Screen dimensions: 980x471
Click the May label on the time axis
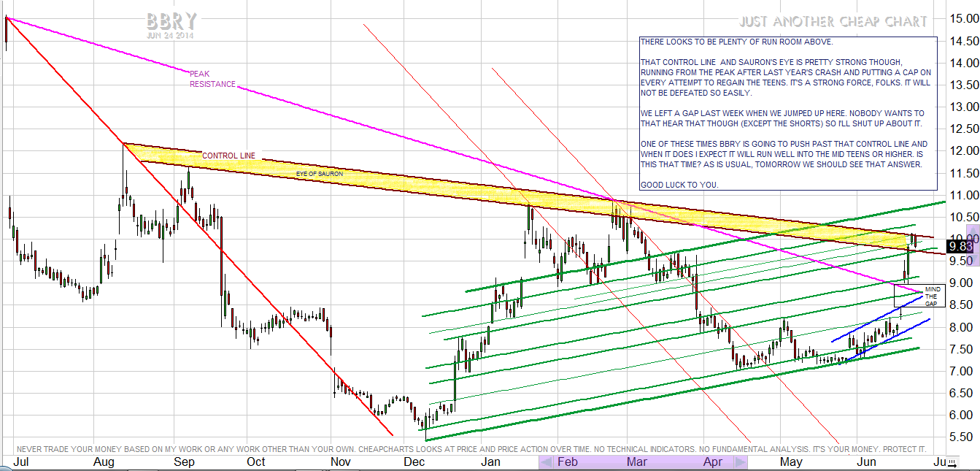click(x=790, y=462)
